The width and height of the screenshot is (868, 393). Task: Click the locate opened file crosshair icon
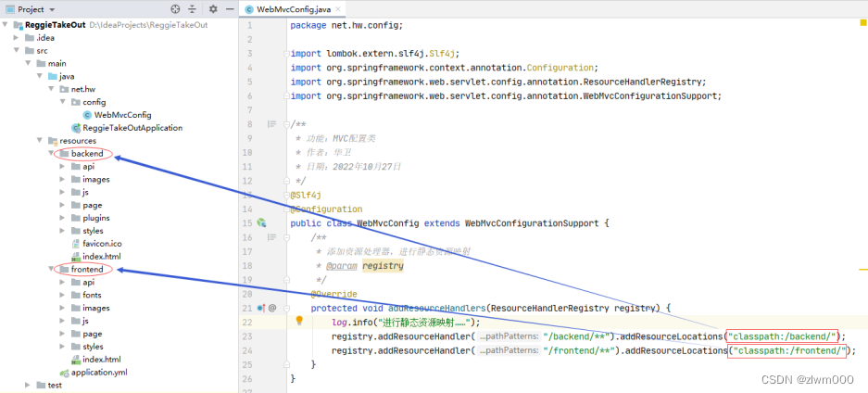pos(175,9)
